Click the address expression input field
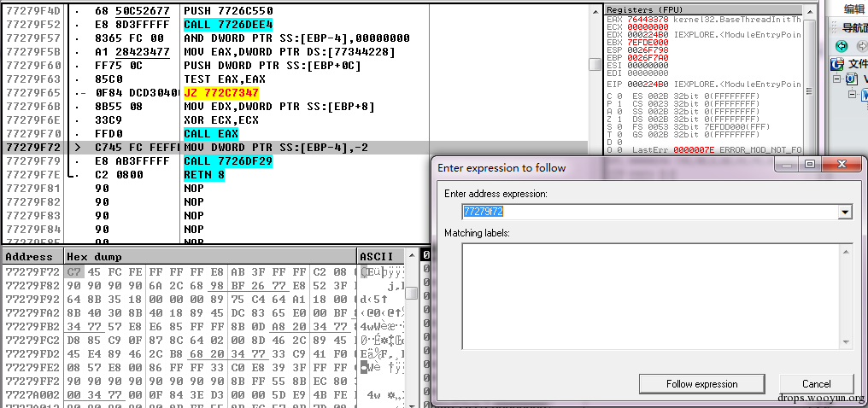868x408 pixels. [x=650, y=212]
